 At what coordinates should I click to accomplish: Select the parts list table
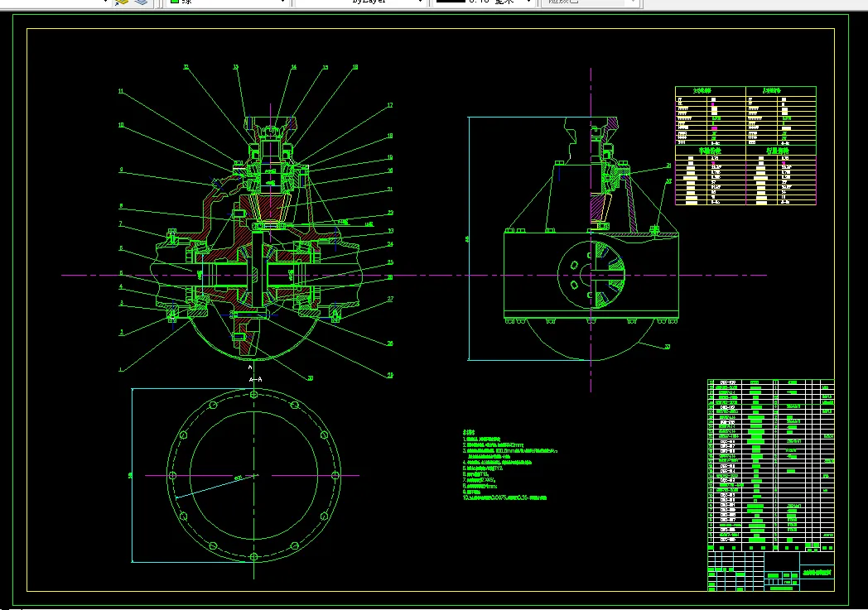tap(770, 465)
